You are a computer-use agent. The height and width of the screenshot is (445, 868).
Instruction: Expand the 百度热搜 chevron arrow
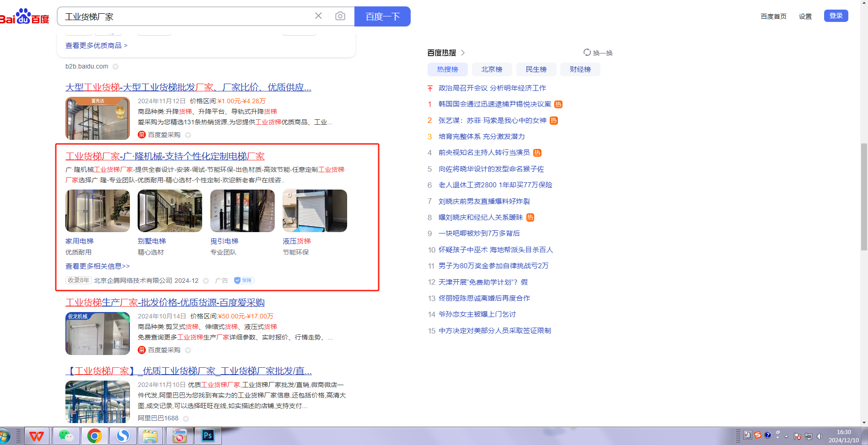[463, 53]
